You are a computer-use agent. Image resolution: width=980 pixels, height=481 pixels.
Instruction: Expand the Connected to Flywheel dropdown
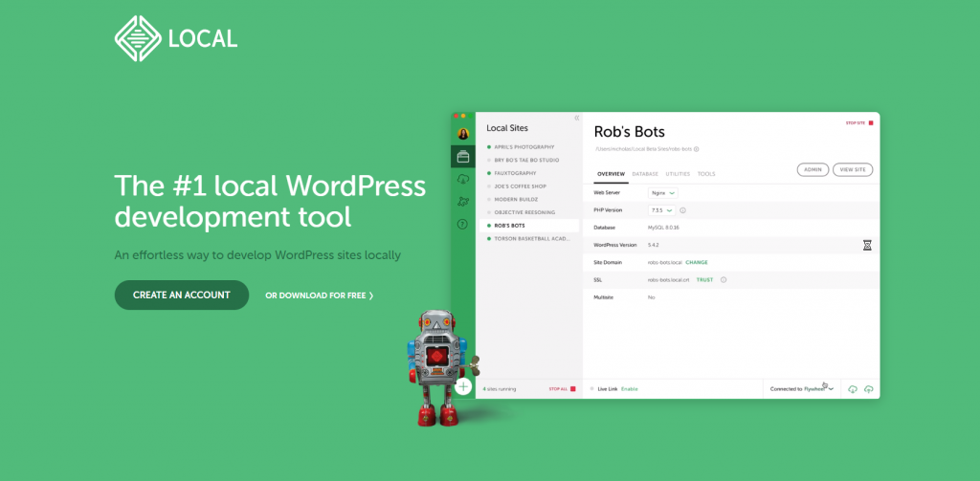(x=802, y=389)
